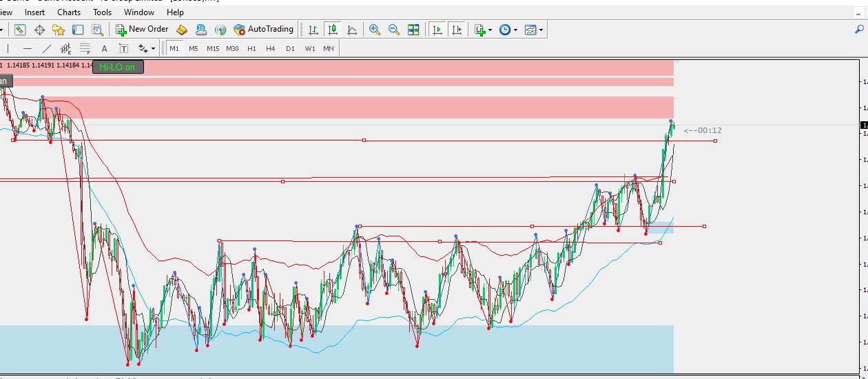868x379 pixels.
Task: Select the equidistant channel tool
Action: pos(66,48)
